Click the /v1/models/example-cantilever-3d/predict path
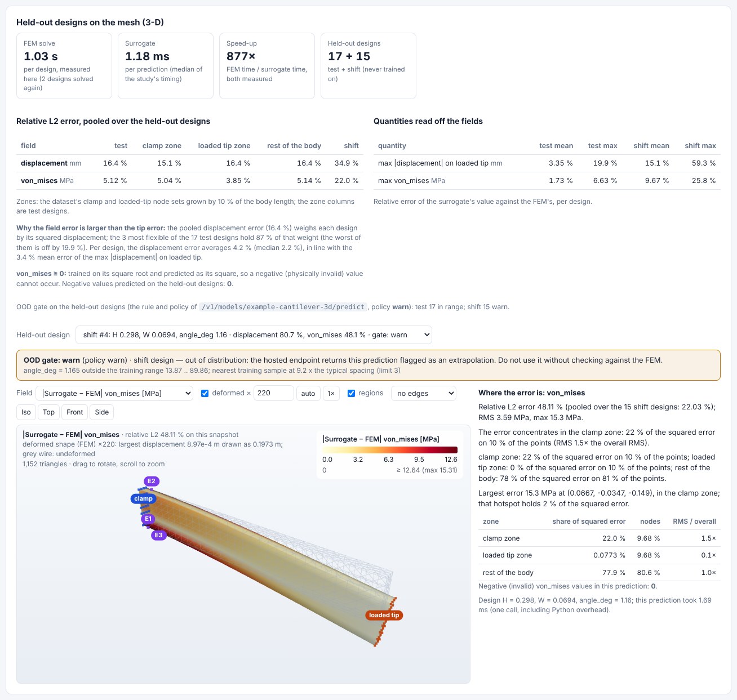737x700 pixels. coord(283,307)
